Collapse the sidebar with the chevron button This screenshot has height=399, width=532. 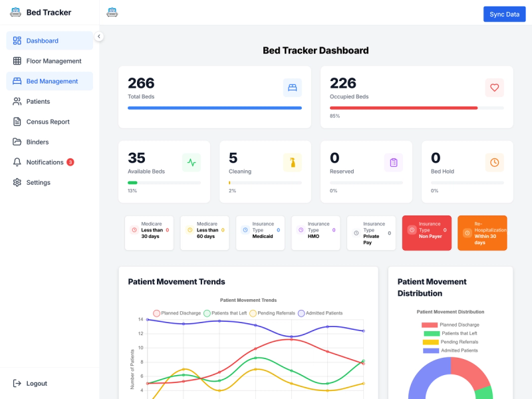pyautogui.click(x=98, y=37)
